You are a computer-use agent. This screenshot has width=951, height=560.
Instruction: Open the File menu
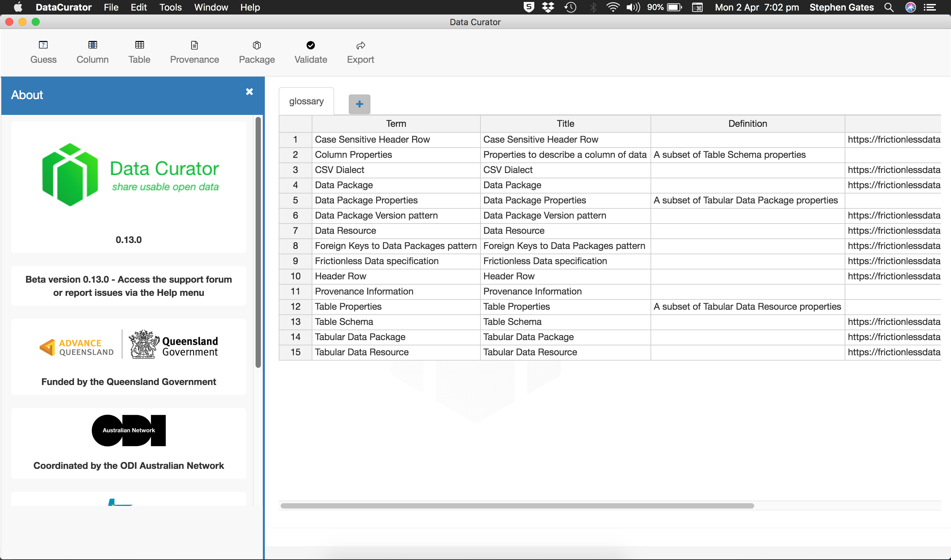point(111,7)
